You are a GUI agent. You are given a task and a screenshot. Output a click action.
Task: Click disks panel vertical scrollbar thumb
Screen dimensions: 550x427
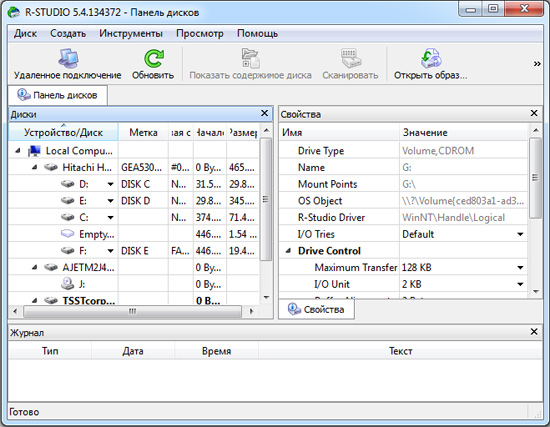(266, 199)
